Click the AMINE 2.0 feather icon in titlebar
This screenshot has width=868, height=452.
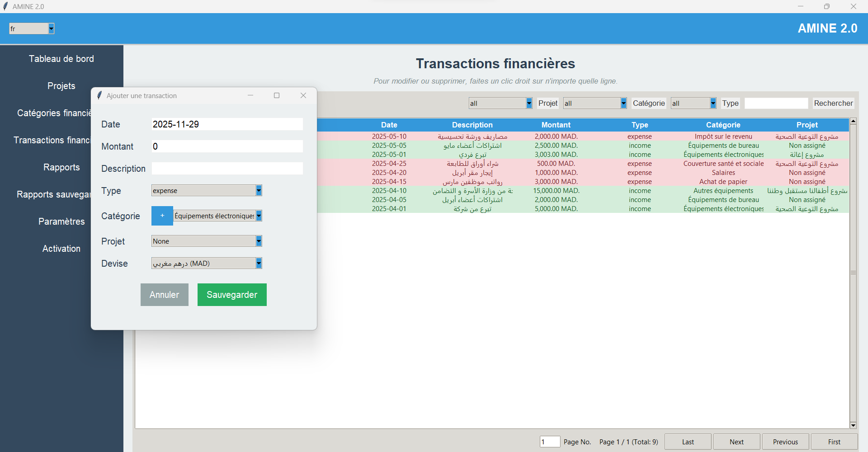coord(6,6)
